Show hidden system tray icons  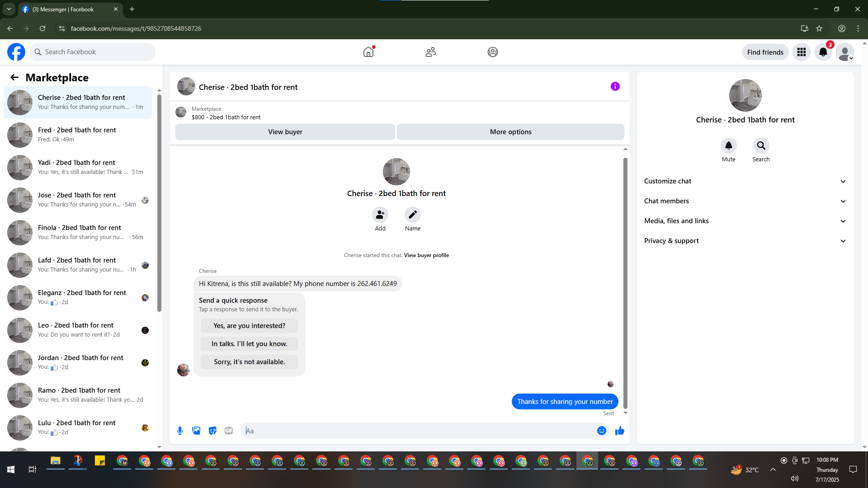(x=773, y=469)
